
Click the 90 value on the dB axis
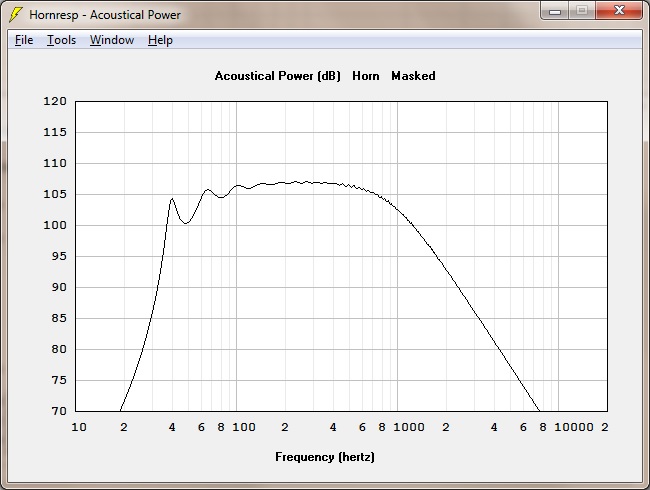point(59,287)
